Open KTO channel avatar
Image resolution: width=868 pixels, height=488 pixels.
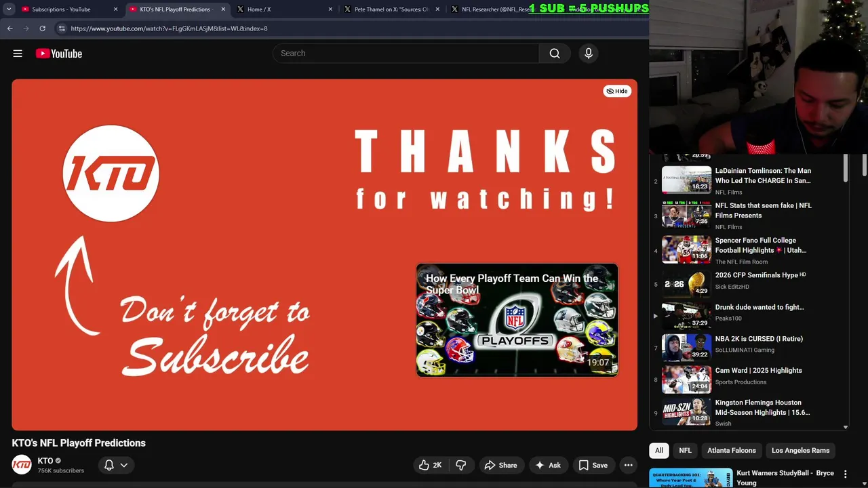point(22,465)
